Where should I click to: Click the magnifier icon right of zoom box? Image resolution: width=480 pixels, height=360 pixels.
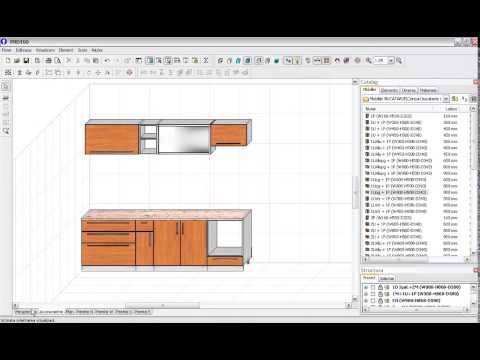tap(399, 60)
